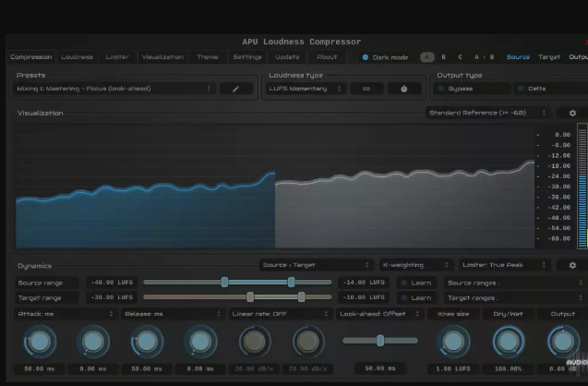Click the infinity loudness icon

(366, 89)
